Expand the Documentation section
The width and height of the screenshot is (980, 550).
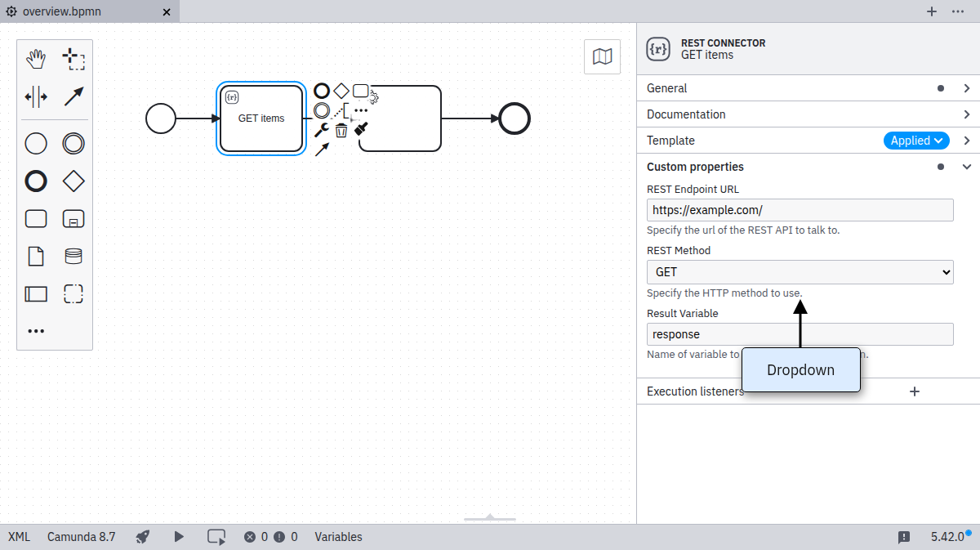pyautogui.click(x=807, y=114)
